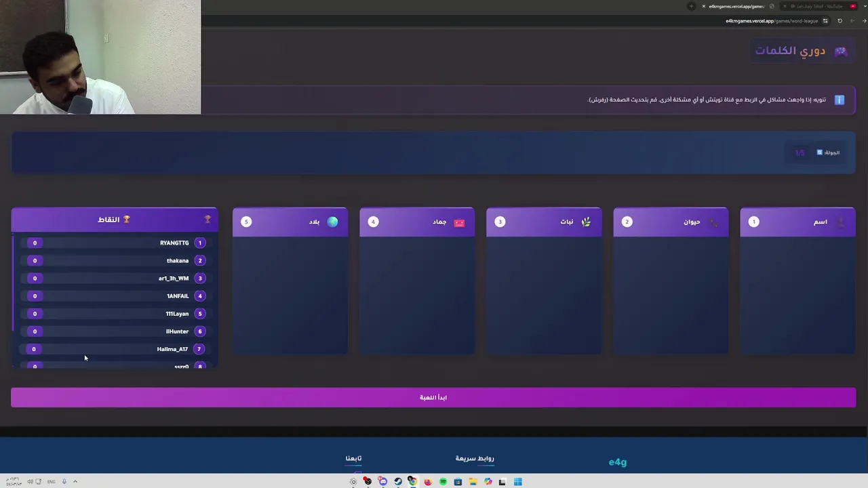Click the browser back arrow
The image size is (868, 488).
[x=864, y=21]
